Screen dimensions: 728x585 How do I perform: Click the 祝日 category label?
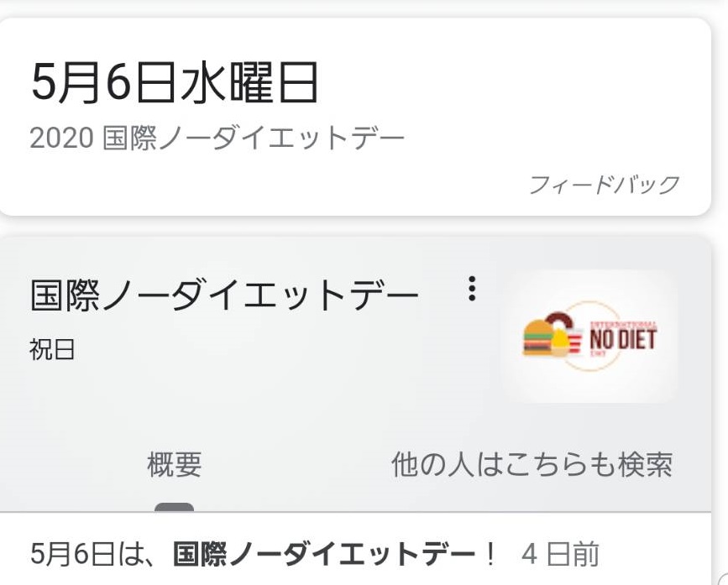(52, 349)
